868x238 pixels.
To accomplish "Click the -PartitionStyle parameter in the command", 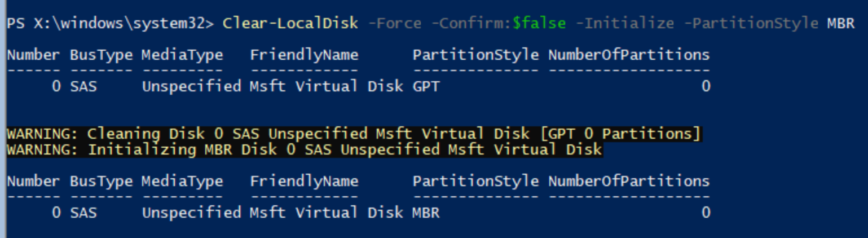I will [x=751, y=23].
